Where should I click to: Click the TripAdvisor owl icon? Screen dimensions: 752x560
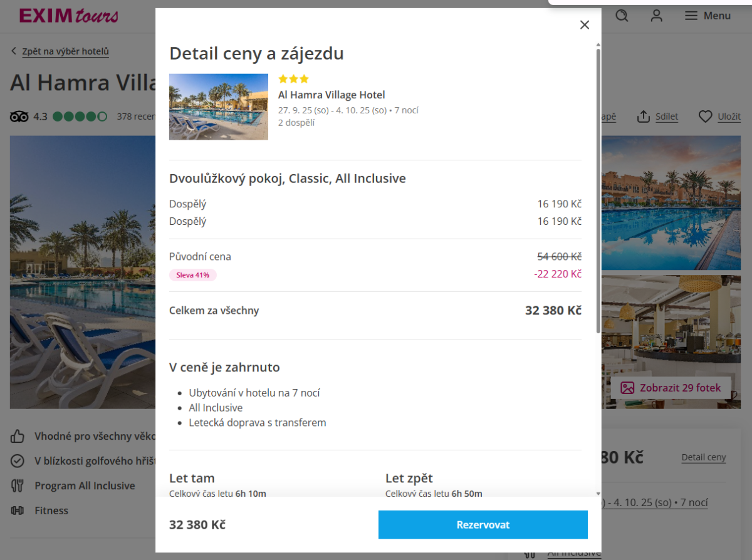tap(19, 117)
